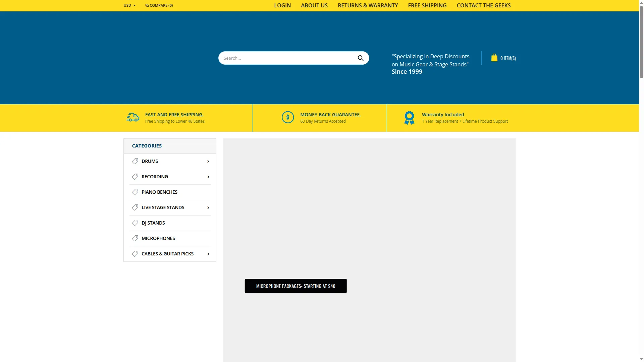The height and width of the screenshot is (362, 644).
Task: Open the yellow shopping bag cart icon
Action: click(x=494, y=58)
